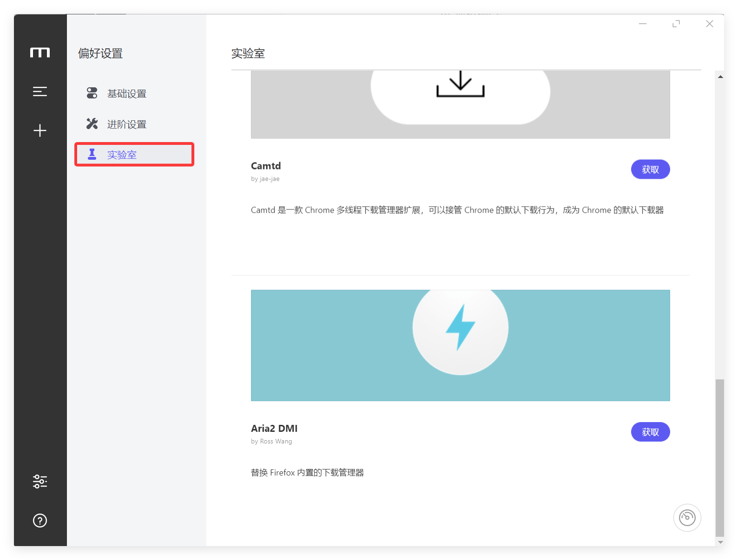Click the Camtd title text
The height and width of the screenshot is (560, 738).
tap(266, 166)
